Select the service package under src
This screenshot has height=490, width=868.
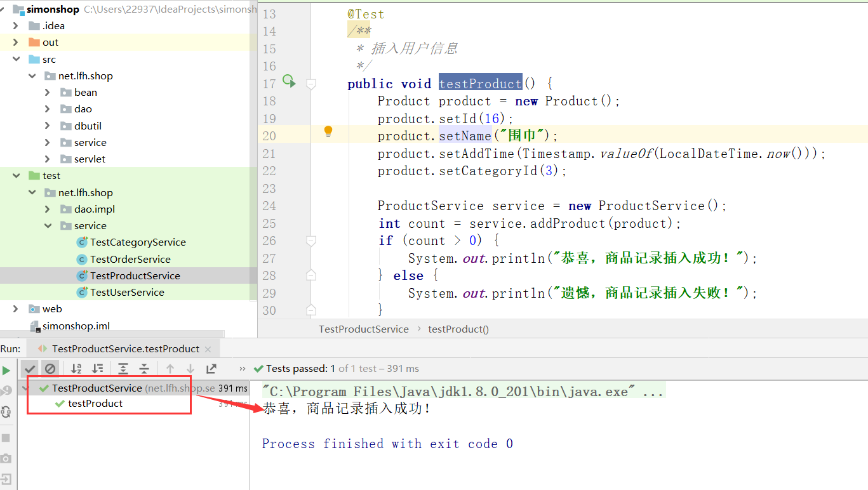click(90, 143)
